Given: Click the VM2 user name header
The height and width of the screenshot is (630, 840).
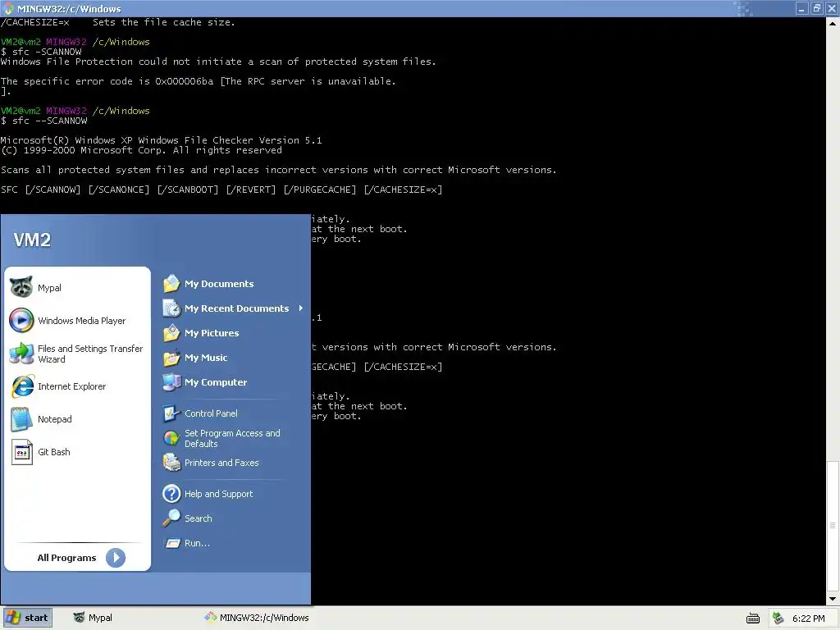Looking at the screenshot, I should click(x=32, y=240).
